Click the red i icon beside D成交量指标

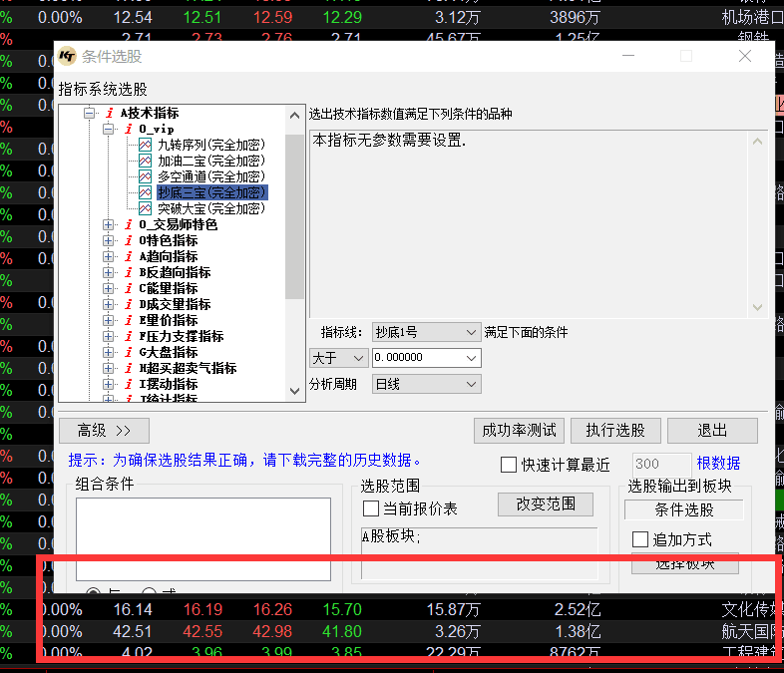129,305
